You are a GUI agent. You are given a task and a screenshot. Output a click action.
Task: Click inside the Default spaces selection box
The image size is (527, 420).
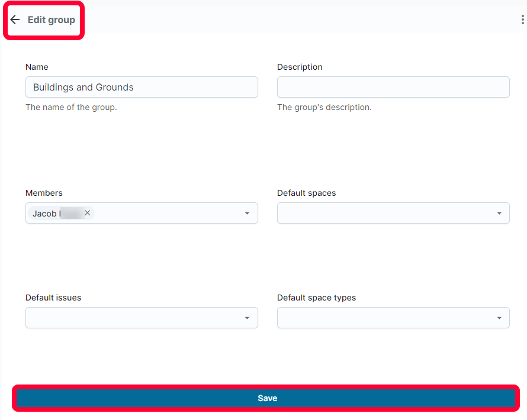(x=393, y=213)
